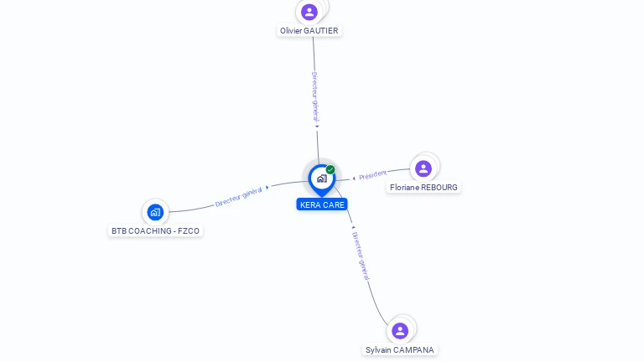Select the Olivier GAUTIER name label
644x362 pixels.
(309, 31)
